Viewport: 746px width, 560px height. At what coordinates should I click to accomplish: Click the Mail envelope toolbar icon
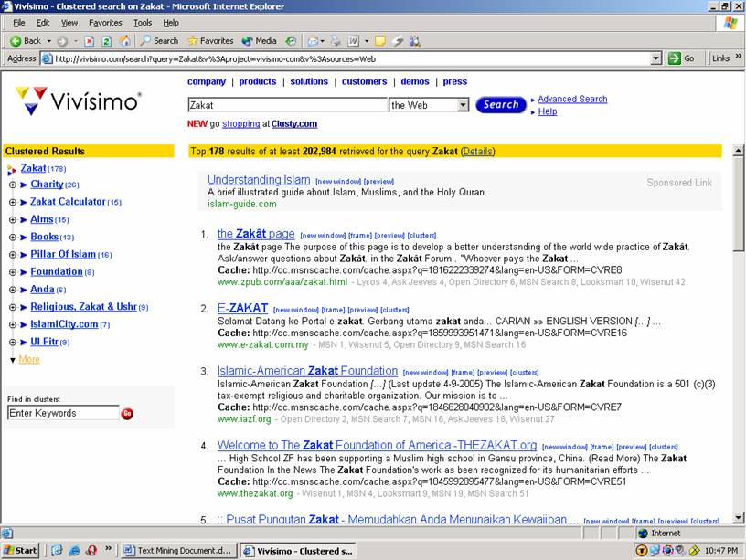point(313,41)
